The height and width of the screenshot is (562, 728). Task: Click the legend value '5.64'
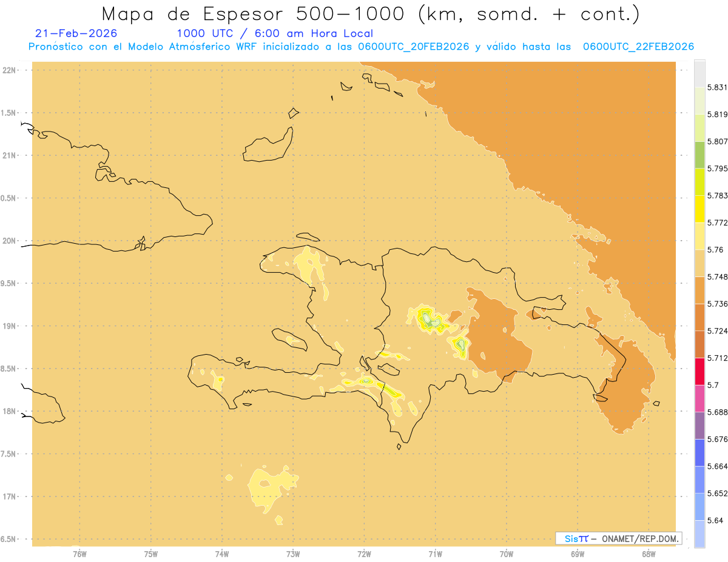pyautogui.click(x=715, y=520)
